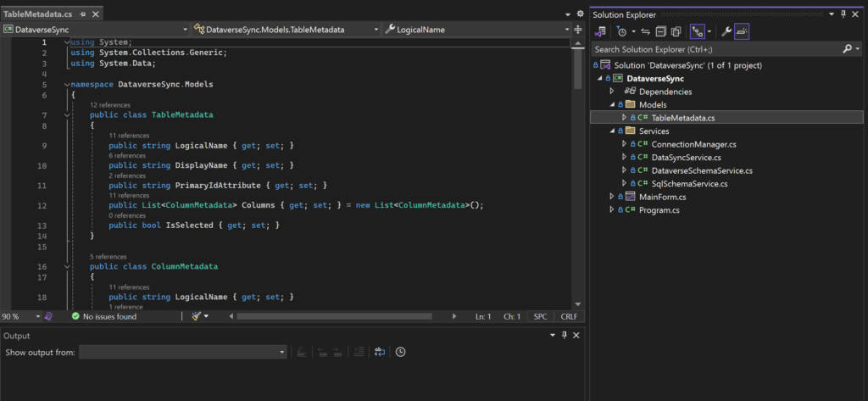Screen dimensions: 868x401
Task: Click the SPC indentation indicator
Action: click(540, 316)
